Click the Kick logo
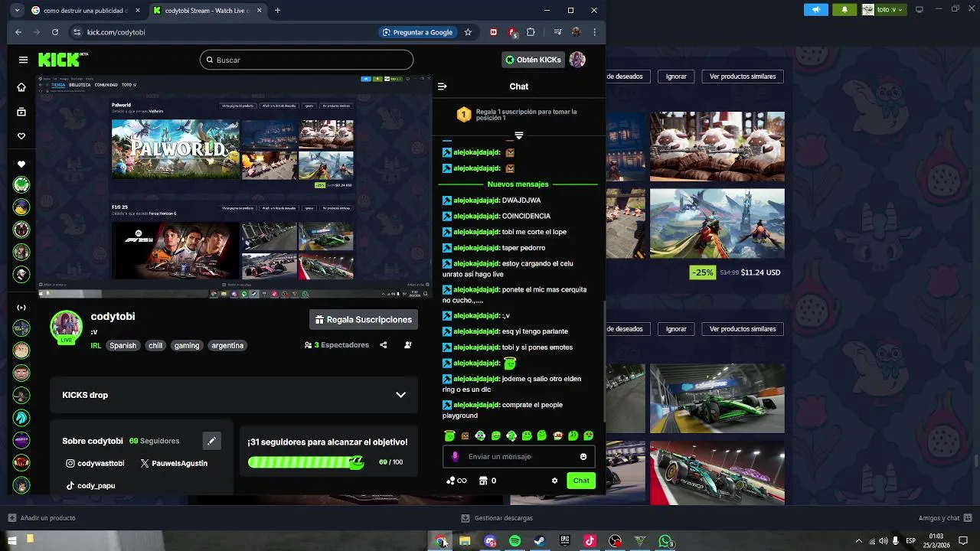This screenshot has height=551, width=980. point(62,60)
